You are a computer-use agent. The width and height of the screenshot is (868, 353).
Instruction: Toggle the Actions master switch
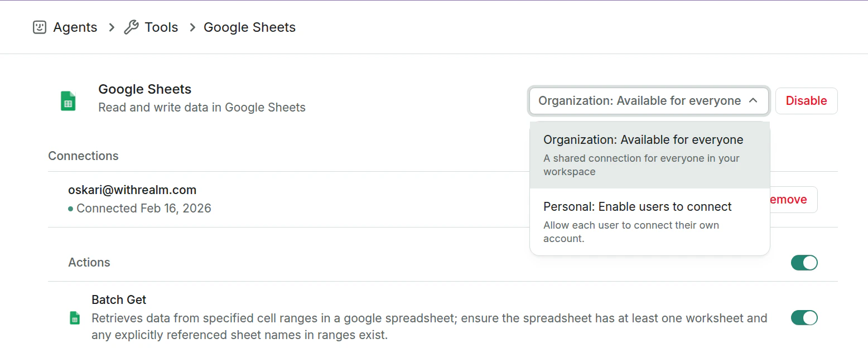[x=804, y=263]
